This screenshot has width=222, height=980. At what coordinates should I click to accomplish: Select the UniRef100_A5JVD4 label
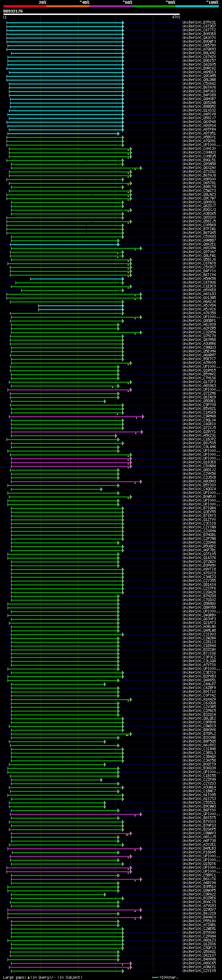(199, 305)
